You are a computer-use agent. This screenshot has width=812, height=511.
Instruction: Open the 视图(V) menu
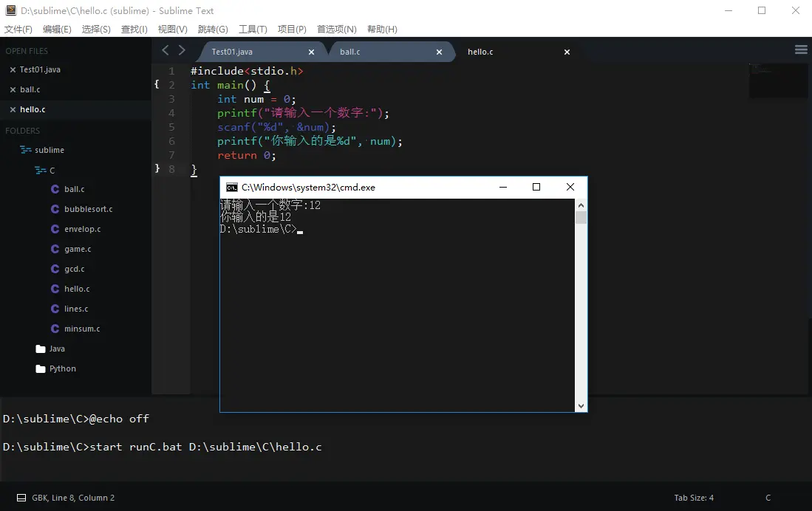coord(172,30)
